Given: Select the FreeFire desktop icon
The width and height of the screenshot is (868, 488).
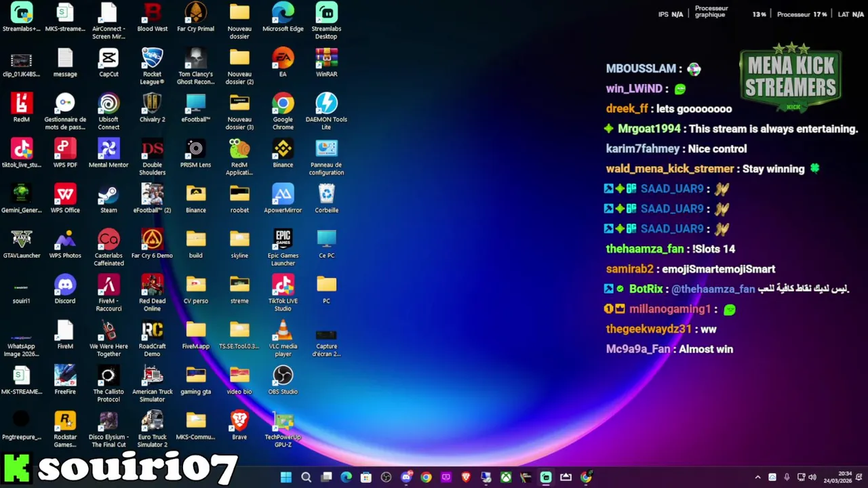Looking at the screenshot, I should tap(65, 381).
